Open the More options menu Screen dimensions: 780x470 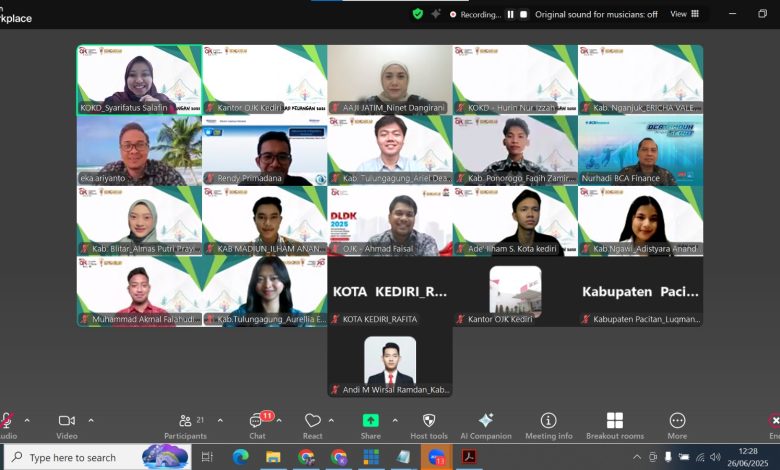677,424
